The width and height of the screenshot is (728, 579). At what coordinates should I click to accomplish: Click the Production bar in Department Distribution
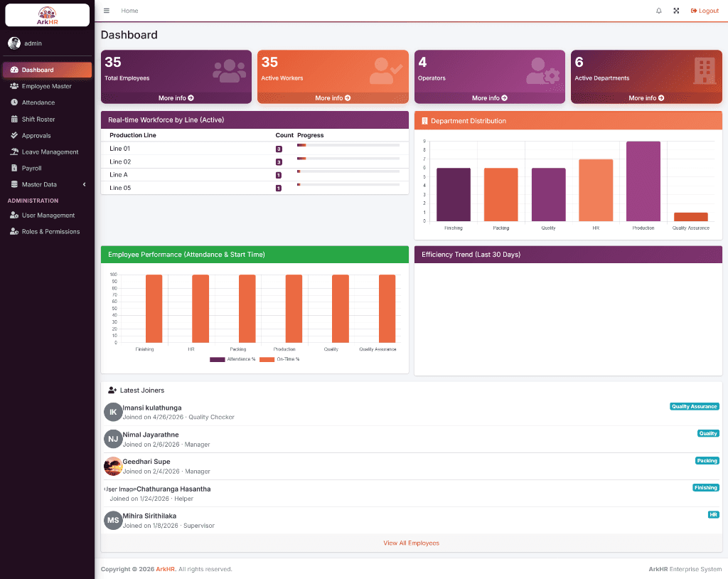pos(643,181)
